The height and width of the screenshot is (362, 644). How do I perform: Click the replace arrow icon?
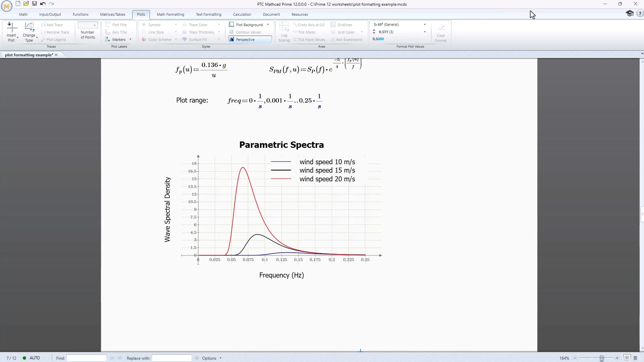coord(197,358)
